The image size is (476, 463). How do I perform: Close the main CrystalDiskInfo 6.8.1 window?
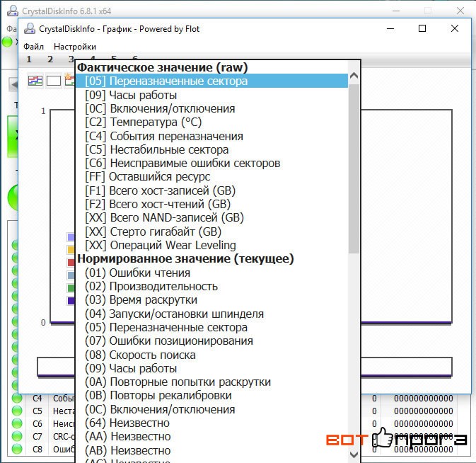tap(460, 11)
